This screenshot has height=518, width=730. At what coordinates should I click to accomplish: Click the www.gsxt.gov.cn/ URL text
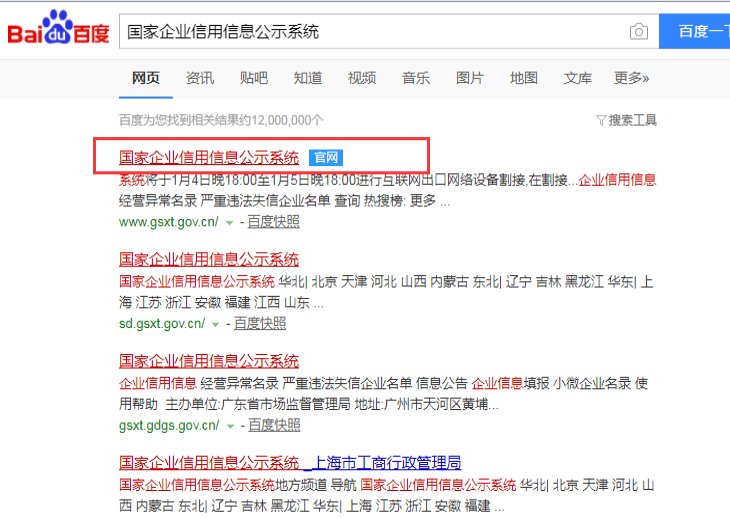tap(169, 222)
